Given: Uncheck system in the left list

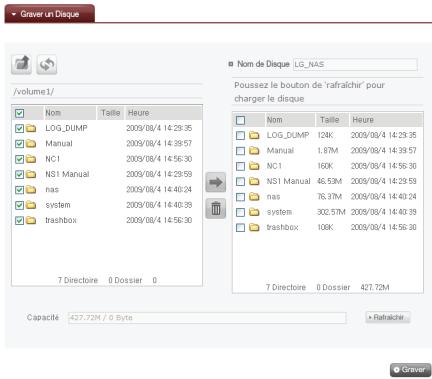Looking at the screenshot, I should 19,205.
